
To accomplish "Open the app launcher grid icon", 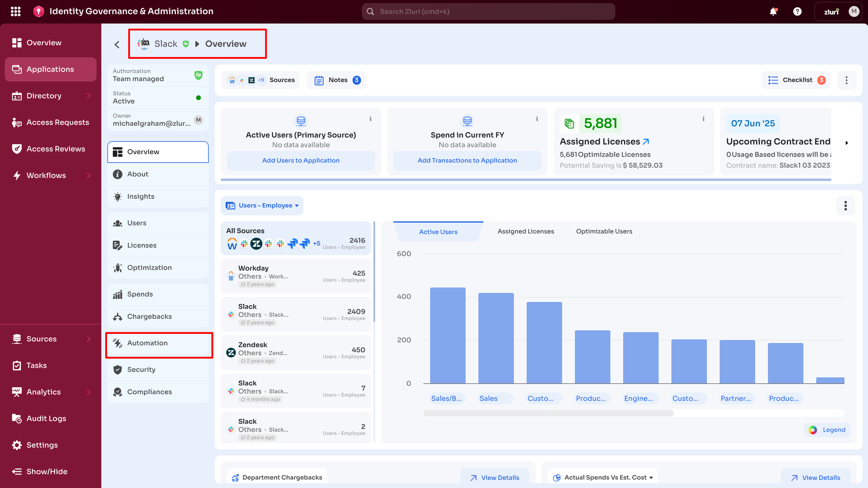I will coord(15,11).
